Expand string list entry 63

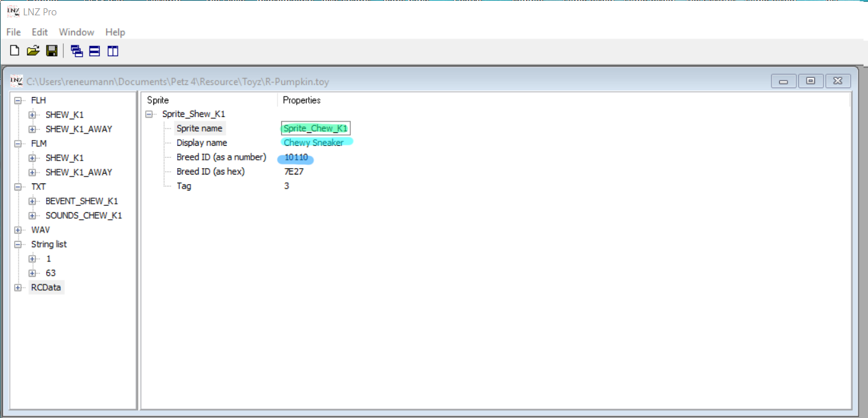coord(32,273)
